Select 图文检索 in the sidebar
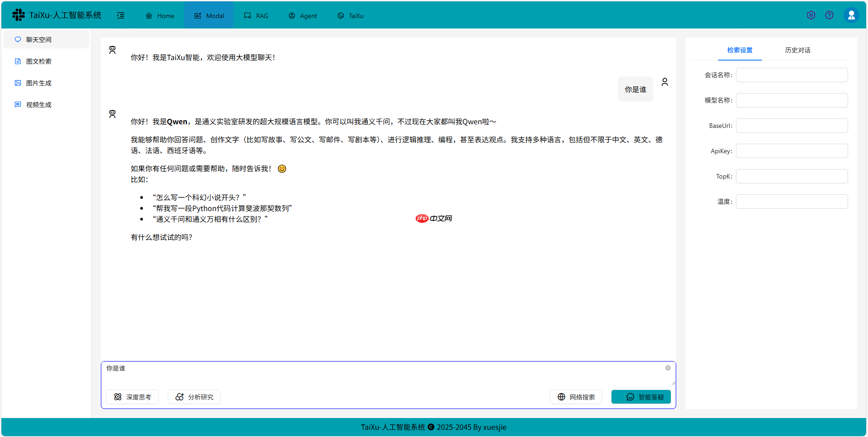 pyautogui.click(x=39, y=61)
